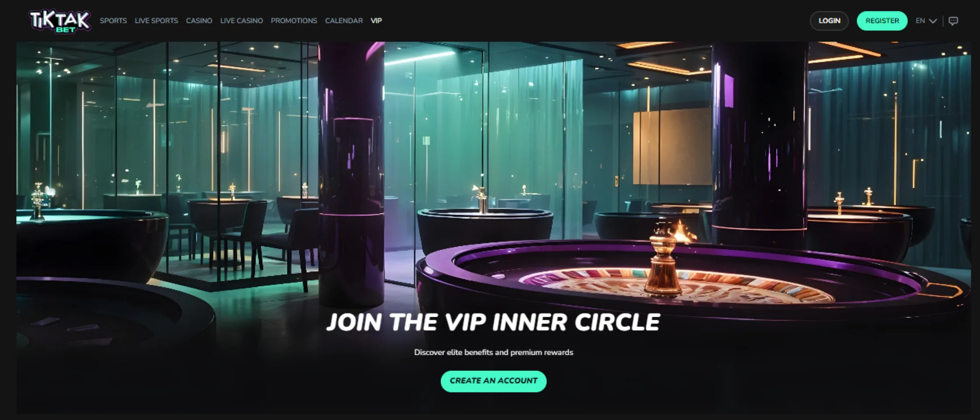Click the chevron arrow beside EN
Viewport: 980px width, 420px height.
pyautogui.click(x=933, y=21)
